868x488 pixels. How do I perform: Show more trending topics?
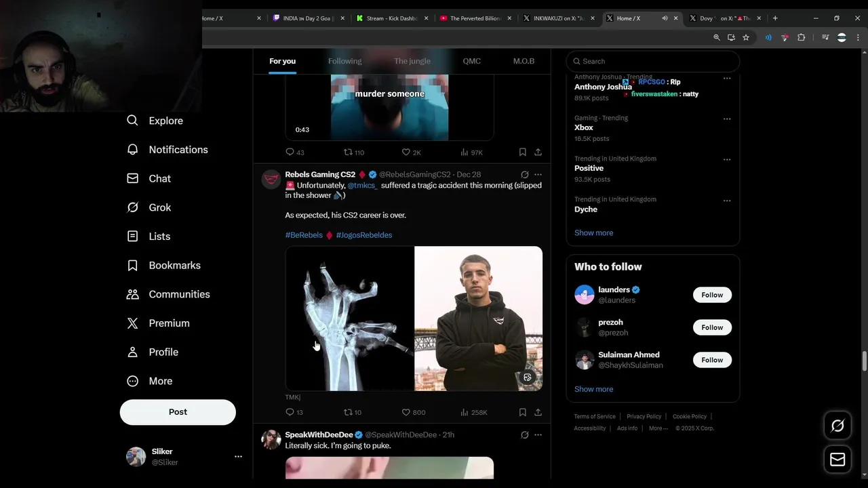tap(593, 232)
